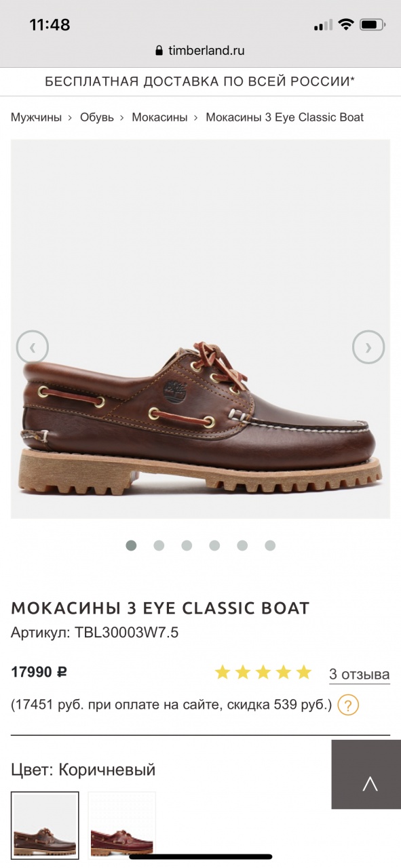Open the 3 отзыва reviews link
401x868 pixels.
coord(360,674)
